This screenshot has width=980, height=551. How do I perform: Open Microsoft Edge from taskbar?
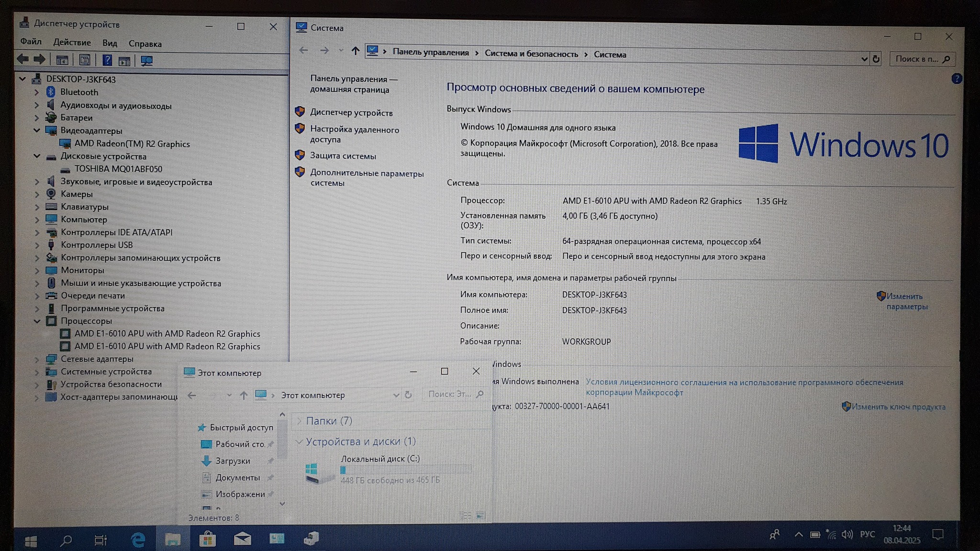point(138,540)
